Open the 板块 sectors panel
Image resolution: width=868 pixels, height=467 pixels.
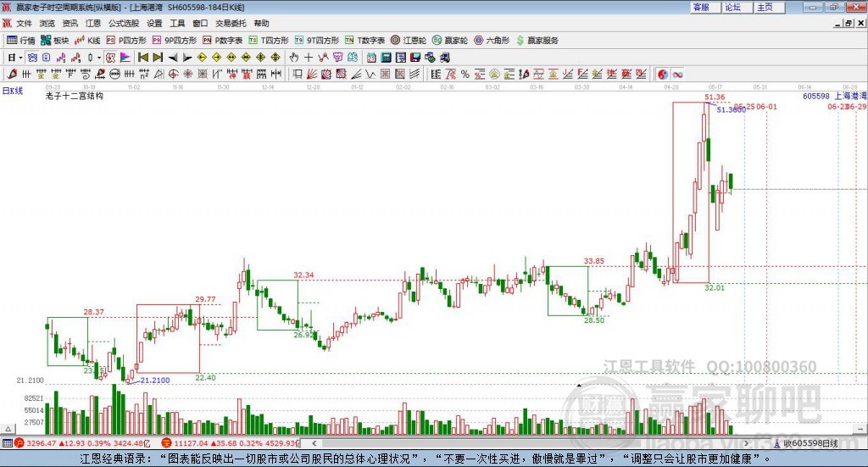[54, 41]
